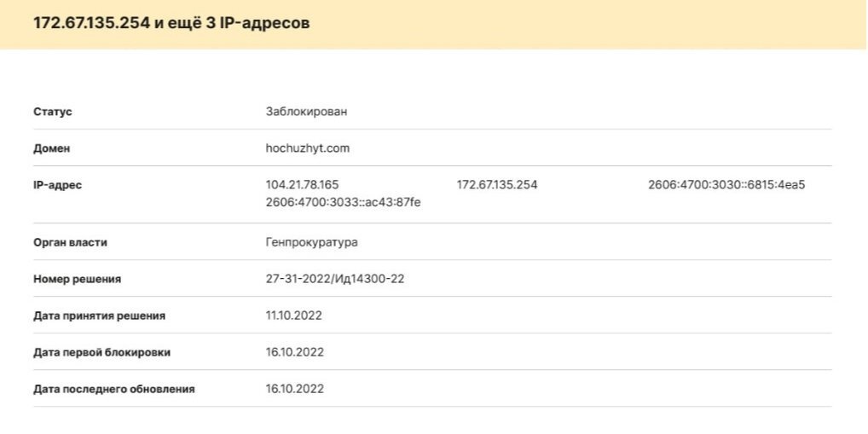Select the Заблокирован status value
The image size is (868, 434).
point(306,112)
